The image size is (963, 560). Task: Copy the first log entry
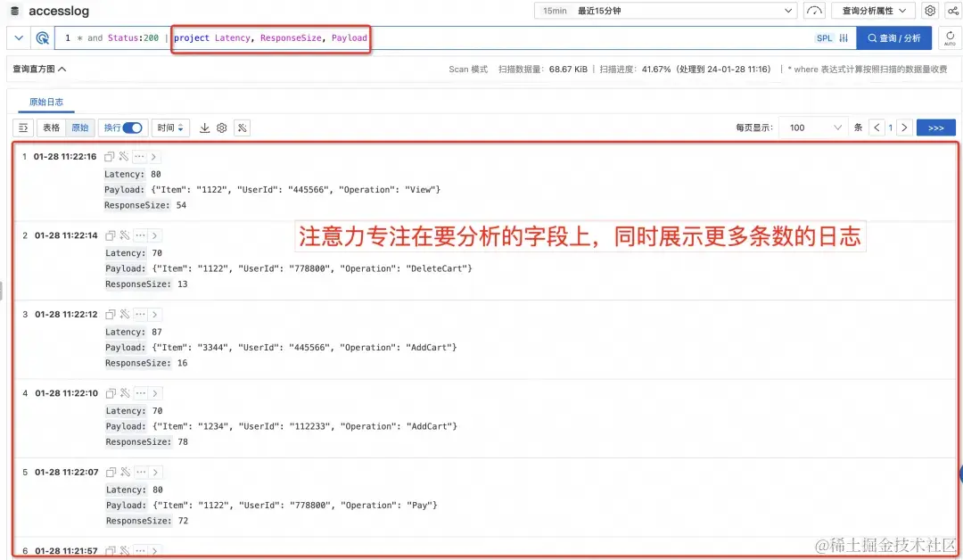(x=109, y=156)
